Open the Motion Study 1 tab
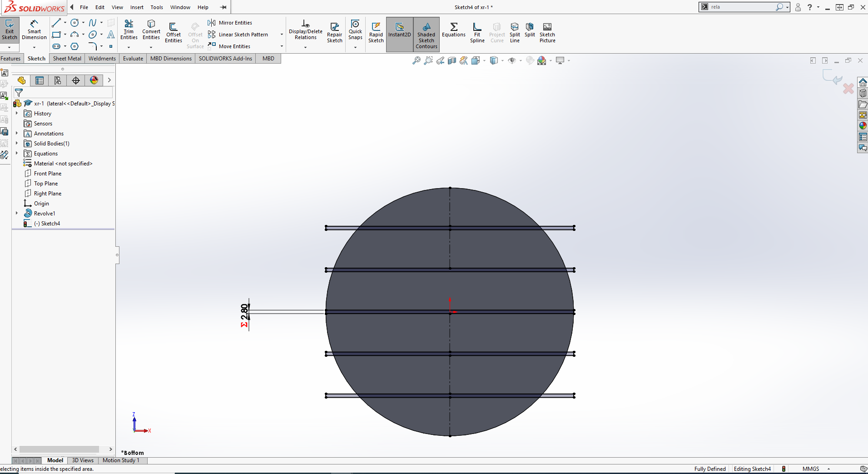 click(x=121, y=460)
